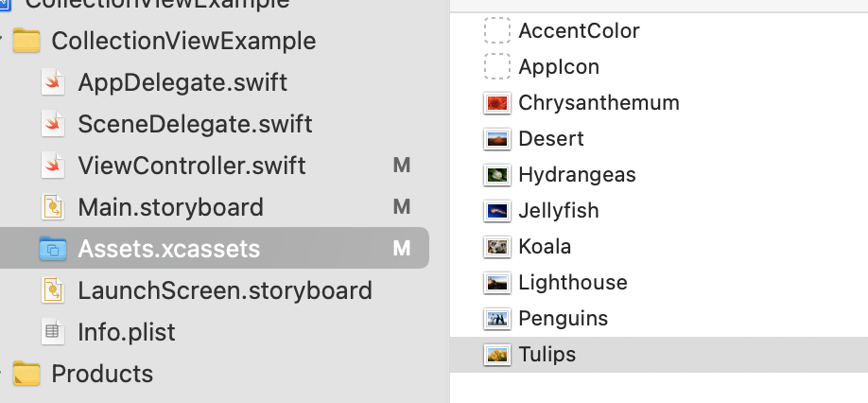This screenshot has height=403, width=868.
Task: Click the AppIcon placeholder icon
Action: coord(496,67)
